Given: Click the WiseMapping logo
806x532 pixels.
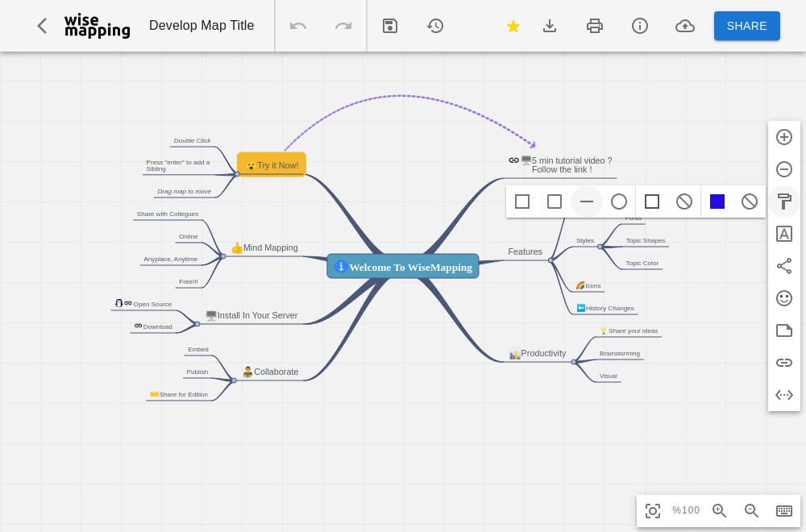Looking at the screenshot, I should [x=98, y=27].
